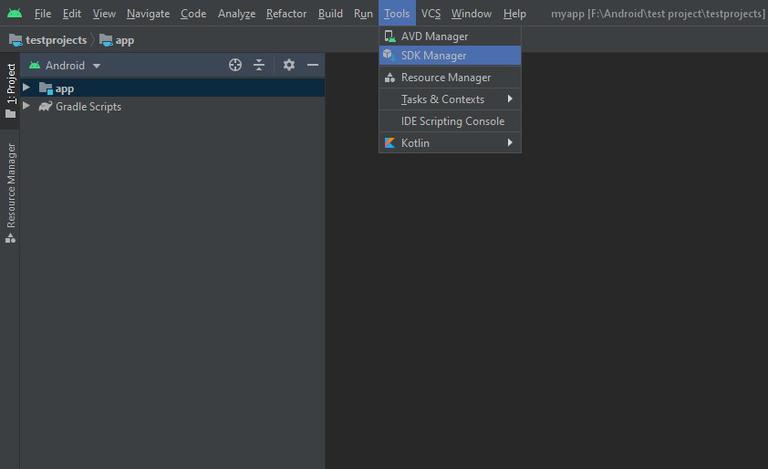The height and width of the screenshot is (469, 768).
Task: Choose Resource Manager in Tools menu
Action: (450, 77)
